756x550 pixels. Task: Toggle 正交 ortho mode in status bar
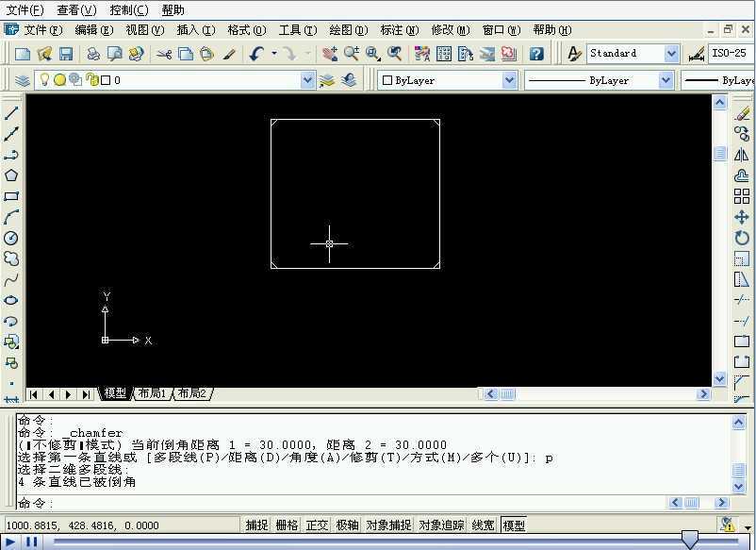[x=317, y=525]
